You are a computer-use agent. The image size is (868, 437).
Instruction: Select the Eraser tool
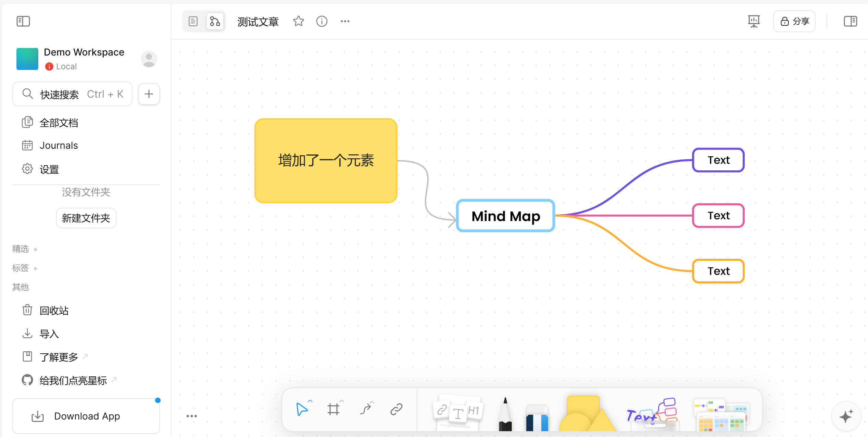coord(537,417)
